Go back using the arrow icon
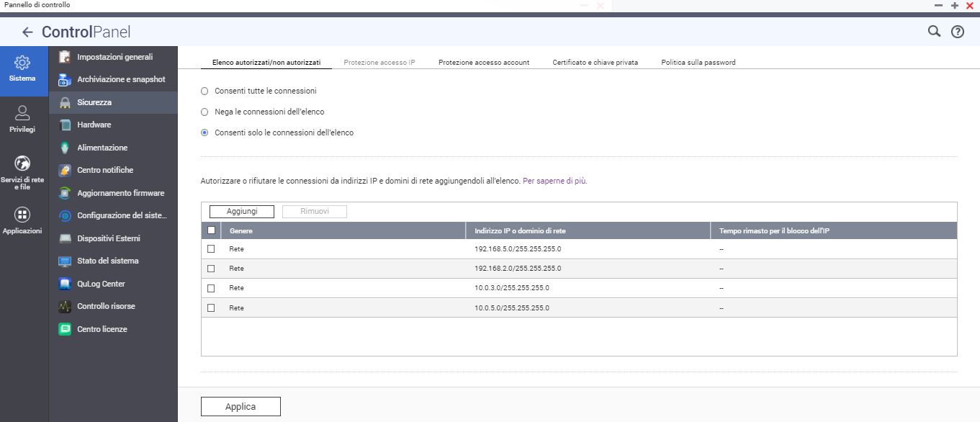The height and width of the screenshot is (422, 980). point(27,32)
